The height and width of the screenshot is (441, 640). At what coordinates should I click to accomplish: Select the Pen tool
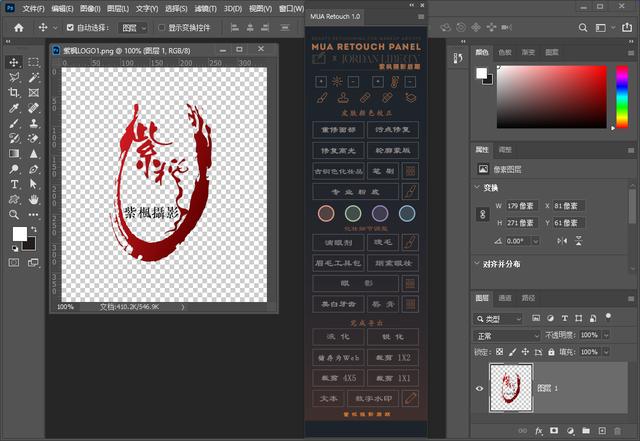tap(33, 169)
